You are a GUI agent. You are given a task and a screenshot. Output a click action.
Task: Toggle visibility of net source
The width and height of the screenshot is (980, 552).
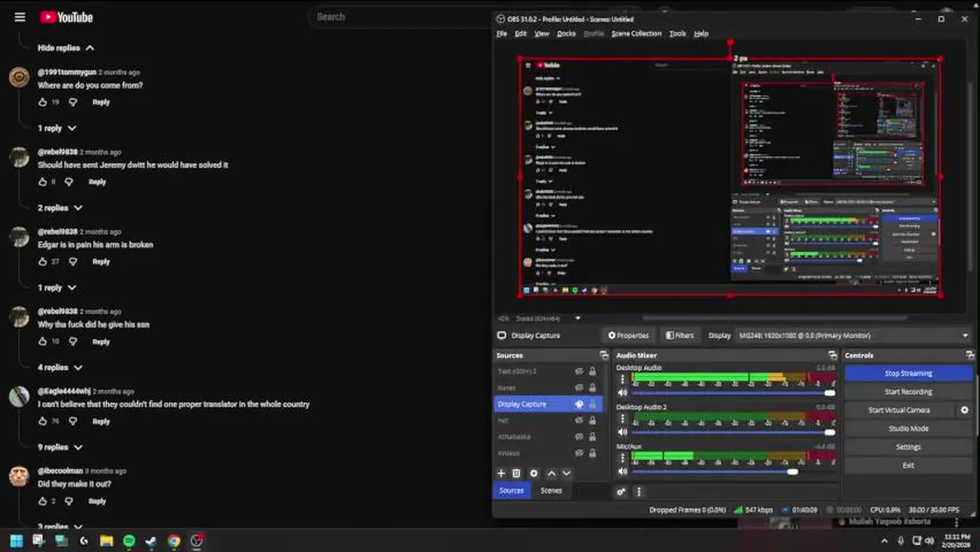click(x=579, y=420)
